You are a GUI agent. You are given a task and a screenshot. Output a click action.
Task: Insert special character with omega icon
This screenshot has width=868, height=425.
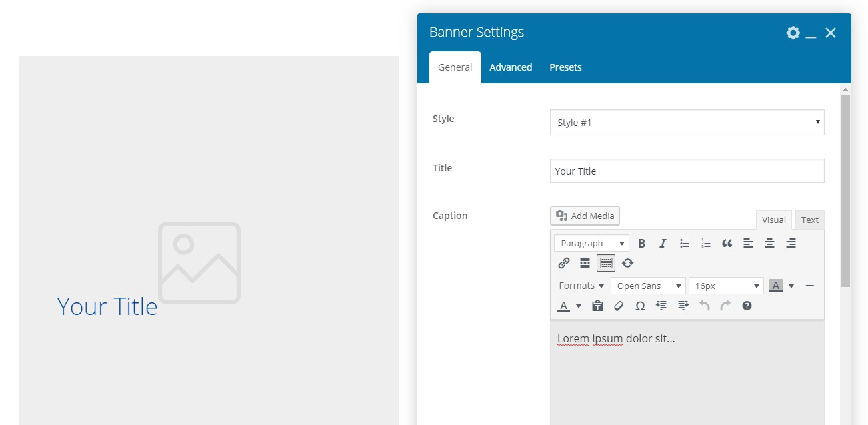(x=640, y=306)
